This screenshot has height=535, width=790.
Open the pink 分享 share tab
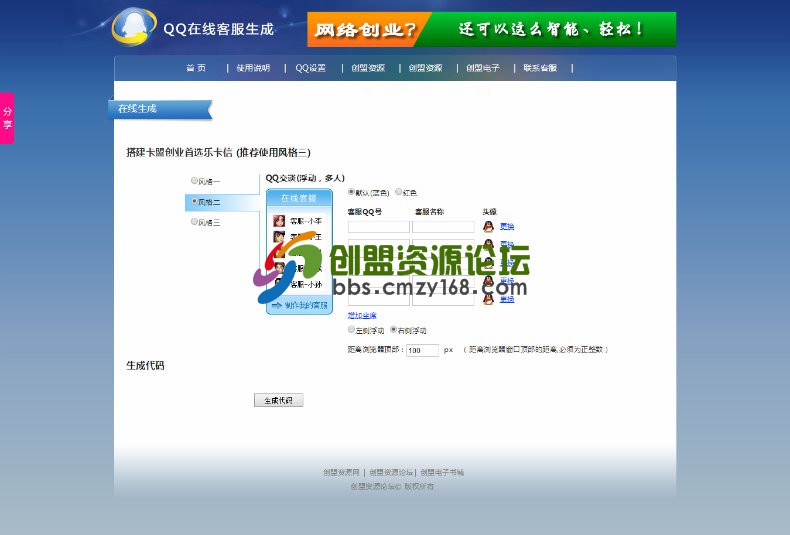point(7,118)
